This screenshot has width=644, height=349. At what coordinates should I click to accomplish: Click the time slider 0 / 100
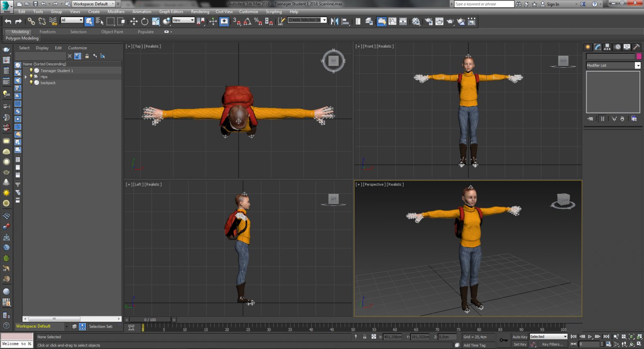(x=150, y=319)
